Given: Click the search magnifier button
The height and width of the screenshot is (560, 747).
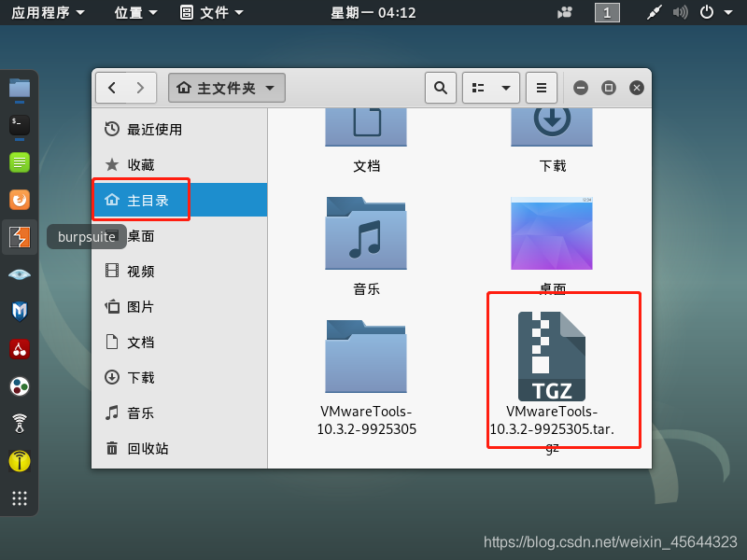Looking at the screenshot, I should pos(441,88).
